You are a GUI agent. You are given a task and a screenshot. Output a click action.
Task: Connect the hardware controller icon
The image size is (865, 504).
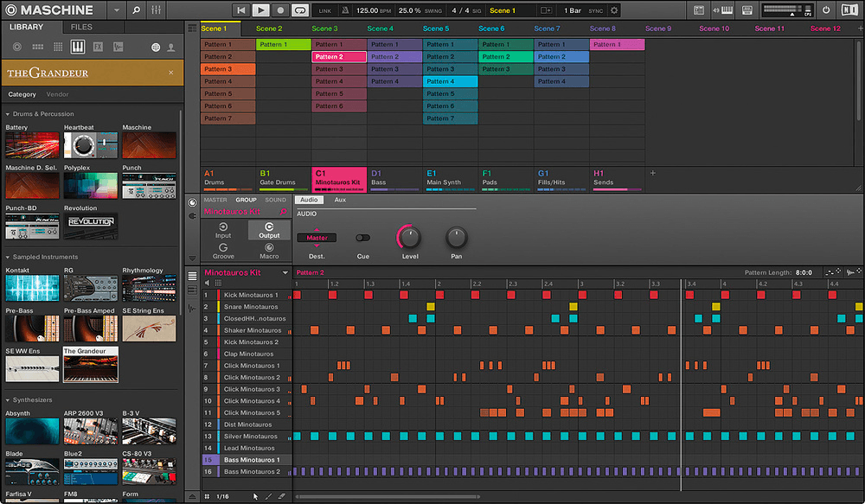tap(747, 10)
